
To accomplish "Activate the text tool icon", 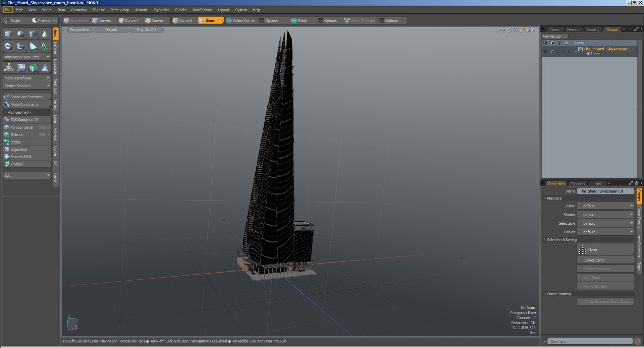I will 45,46.
